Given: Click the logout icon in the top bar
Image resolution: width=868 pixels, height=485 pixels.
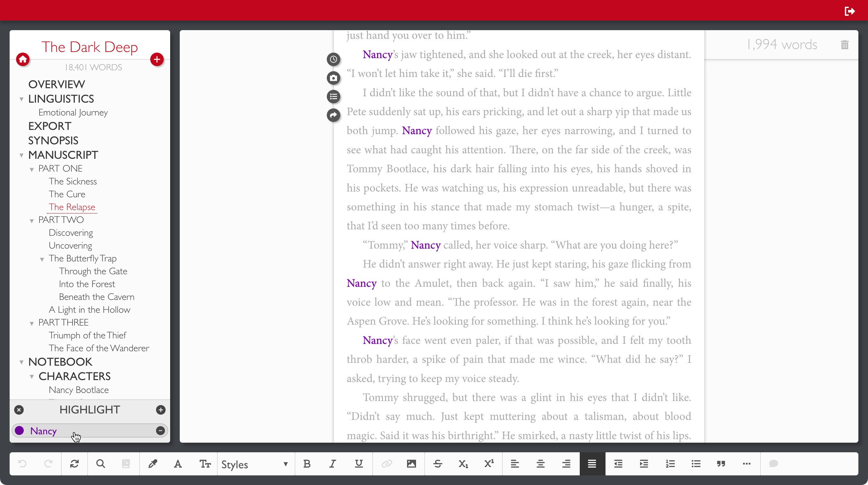Looking at the screenshot, I should [849, 11].
